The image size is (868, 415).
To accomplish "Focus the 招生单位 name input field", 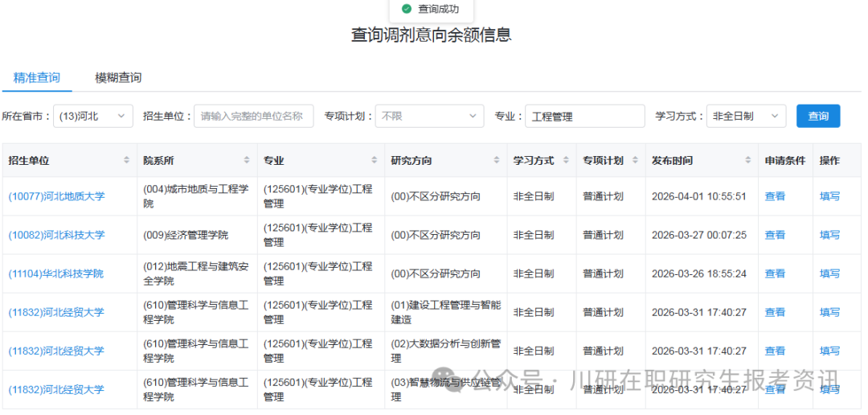I will tap(253, 117).
